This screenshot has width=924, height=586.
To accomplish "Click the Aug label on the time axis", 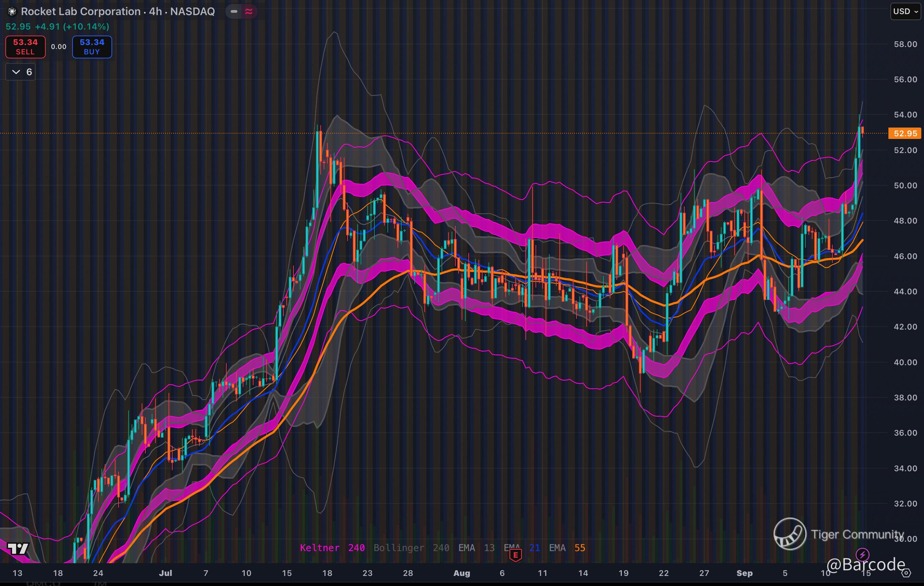I will click(x=461, y=573).
